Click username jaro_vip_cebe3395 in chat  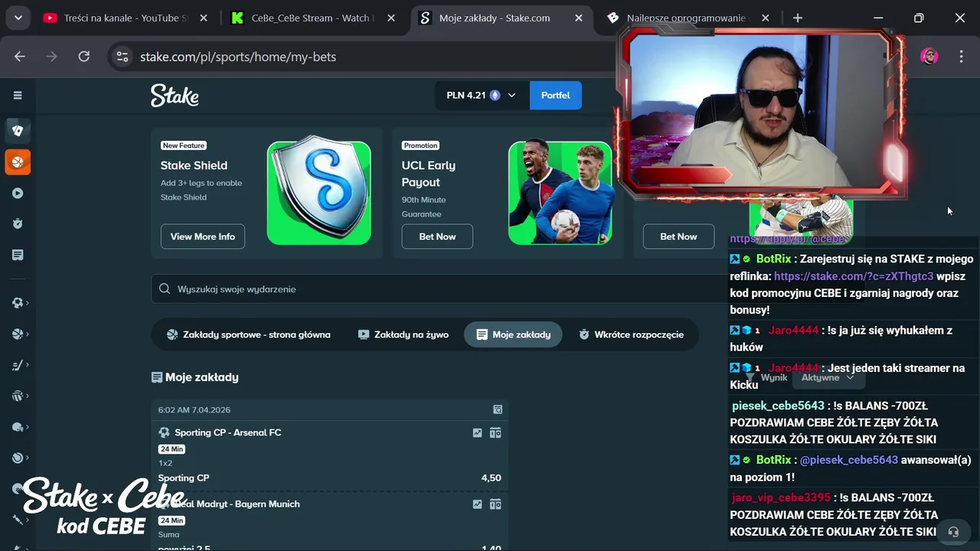tap(781, 497)
